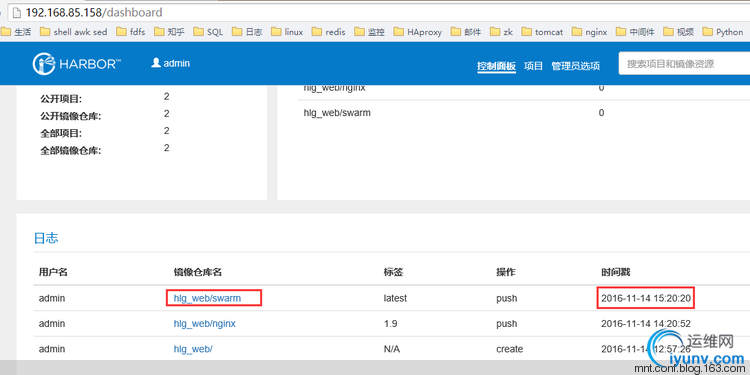
Task: Open the 知乎 bookmark folder
Action: (x=169, y=32)
